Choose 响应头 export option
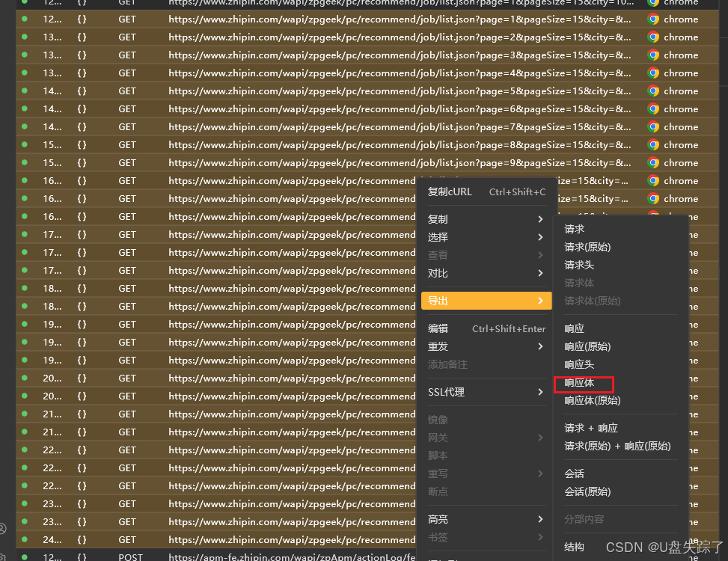This screenshot has height=561, width=728. pos(579,365)
